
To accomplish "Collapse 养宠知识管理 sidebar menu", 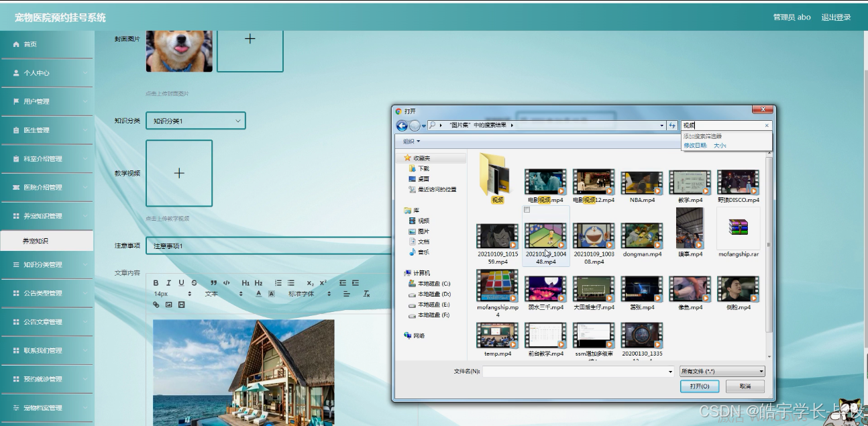I will pyautogui.click(x=47, y=216).
